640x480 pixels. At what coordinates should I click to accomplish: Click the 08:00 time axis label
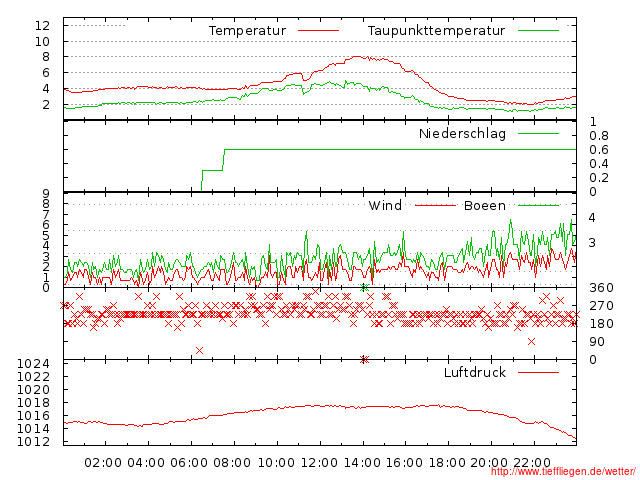pos(232,463)
